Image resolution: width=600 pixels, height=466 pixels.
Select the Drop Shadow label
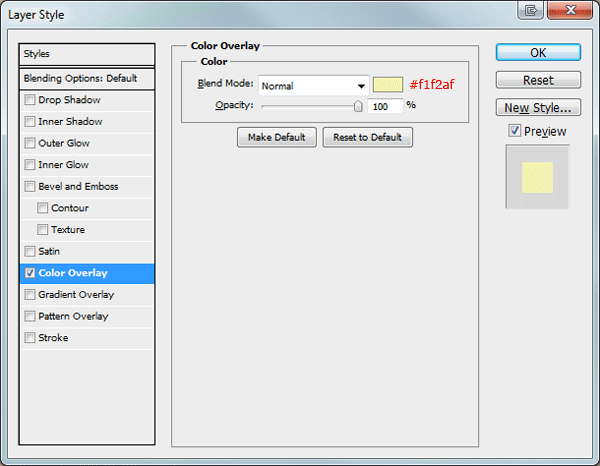tap(69, 100)
